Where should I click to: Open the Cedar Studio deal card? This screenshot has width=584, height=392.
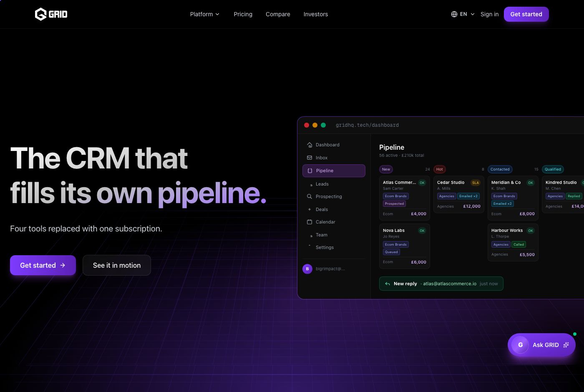click(459, 194)
